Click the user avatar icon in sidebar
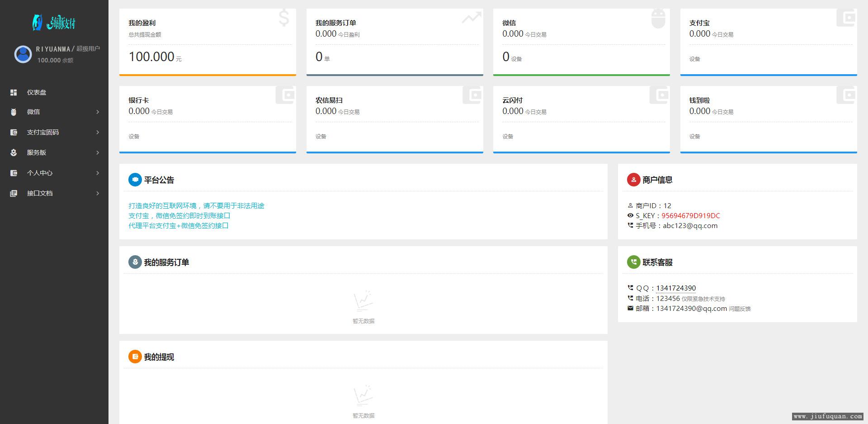 tap(23, 54)
